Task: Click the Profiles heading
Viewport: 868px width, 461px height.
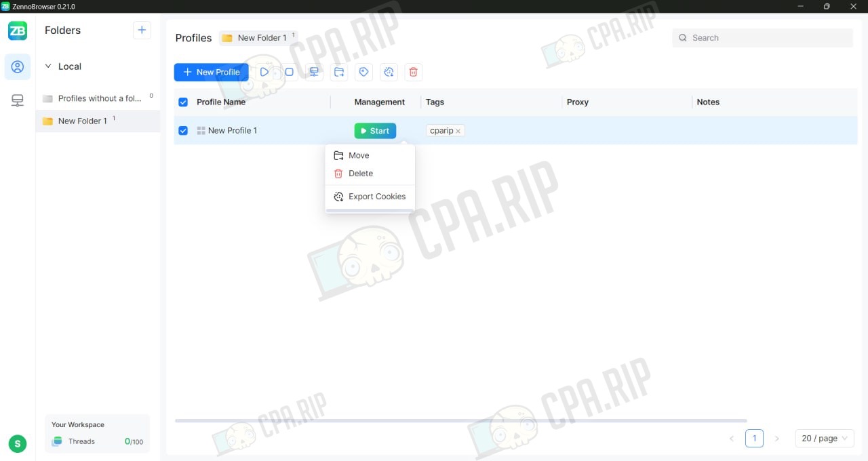Action: coord(193,38)
